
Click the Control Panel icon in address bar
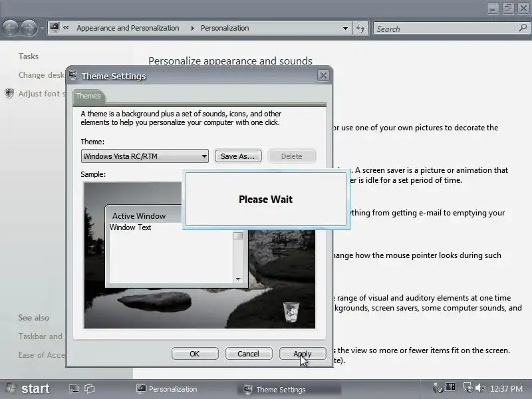[x=55, y=27]
